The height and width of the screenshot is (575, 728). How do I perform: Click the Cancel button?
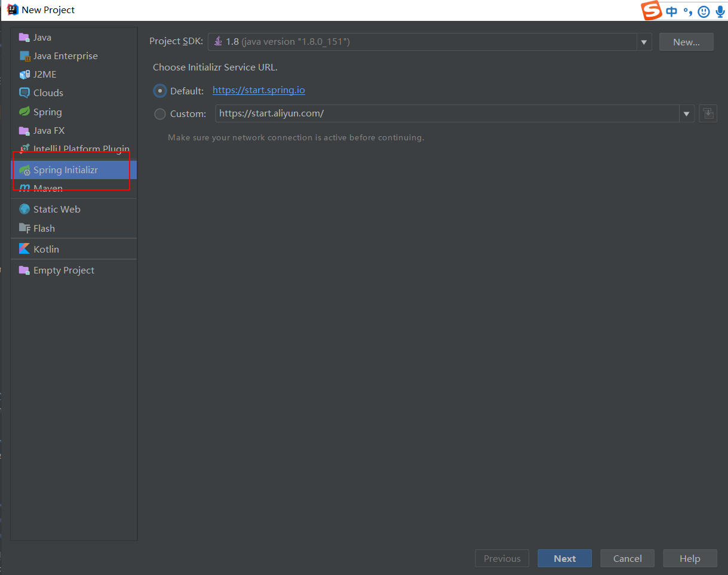coord(627,558)
